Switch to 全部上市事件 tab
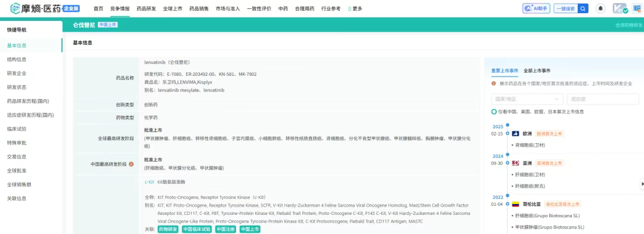Viewport: 644px width, 234px height. coord(537,70)
